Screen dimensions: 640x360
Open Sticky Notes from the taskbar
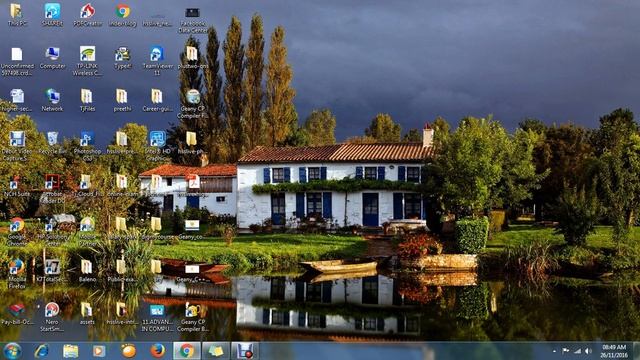click(x=216, y=351)
